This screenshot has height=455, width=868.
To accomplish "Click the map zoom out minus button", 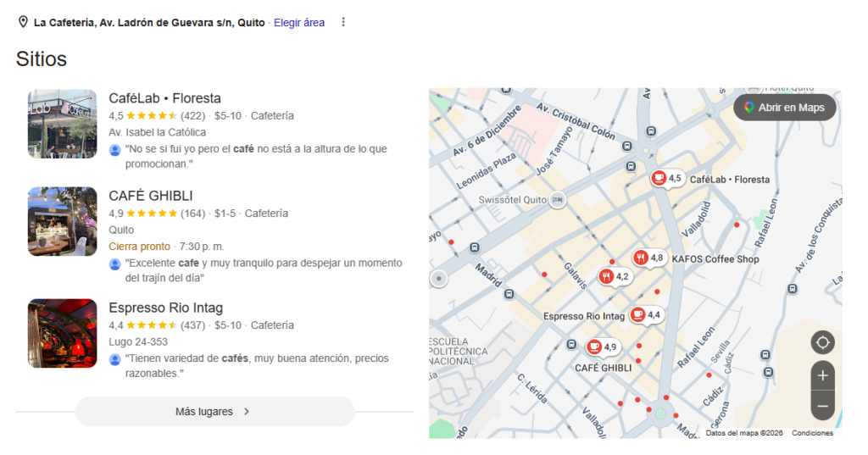I will coord(822,406).
